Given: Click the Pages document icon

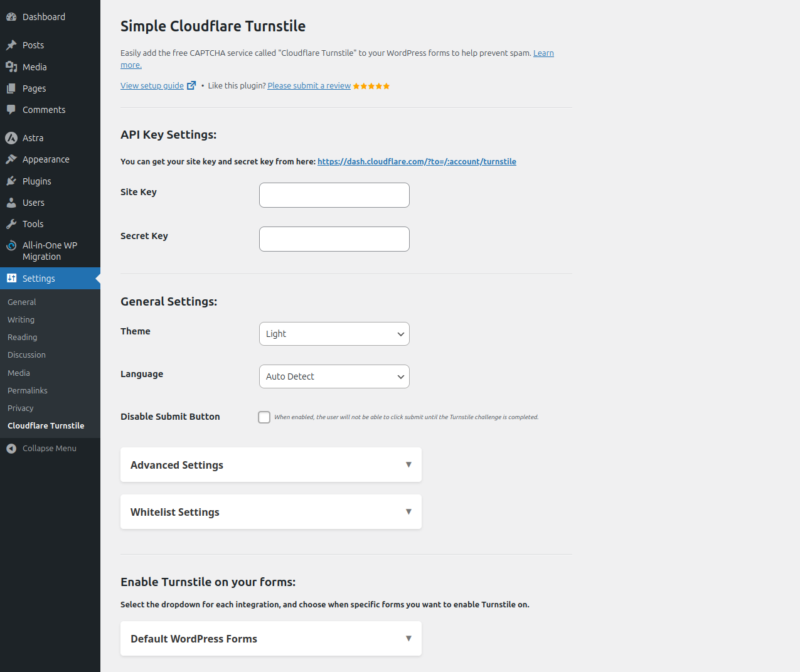Looking at the screenshot, I should pyautogui.click(x=11, y=88).
